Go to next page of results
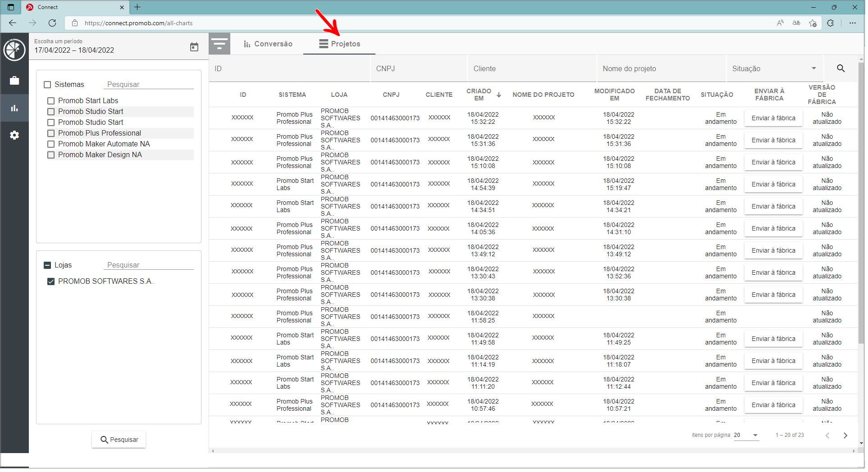Image resolution: width=868 pixels, height=472 pixels. [x=845, y=436]
